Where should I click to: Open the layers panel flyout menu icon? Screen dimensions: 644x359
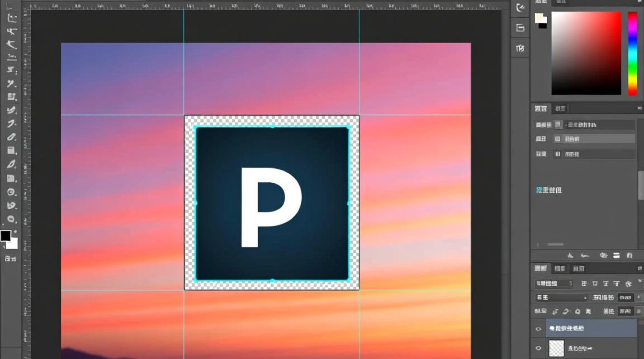coord(641,269)
